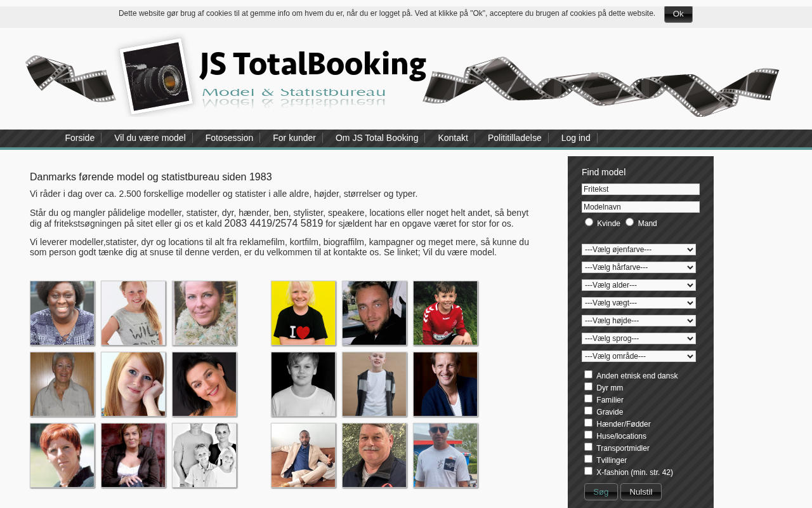The image size is (812, 508).
Task: Open the man in white suit thumbnail
Action: coord(303,455)
